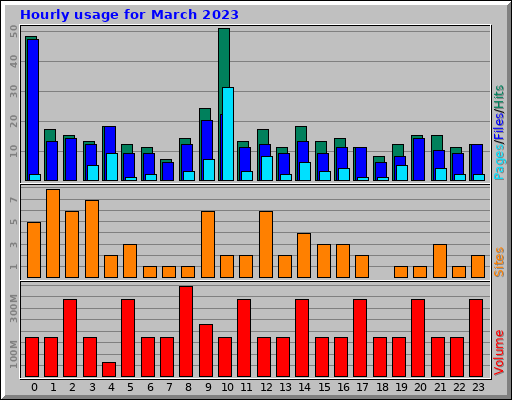This screenshot has width=512, height=400.
Task: Click the '300M' volume axis label
Action: tap(14, 308)
